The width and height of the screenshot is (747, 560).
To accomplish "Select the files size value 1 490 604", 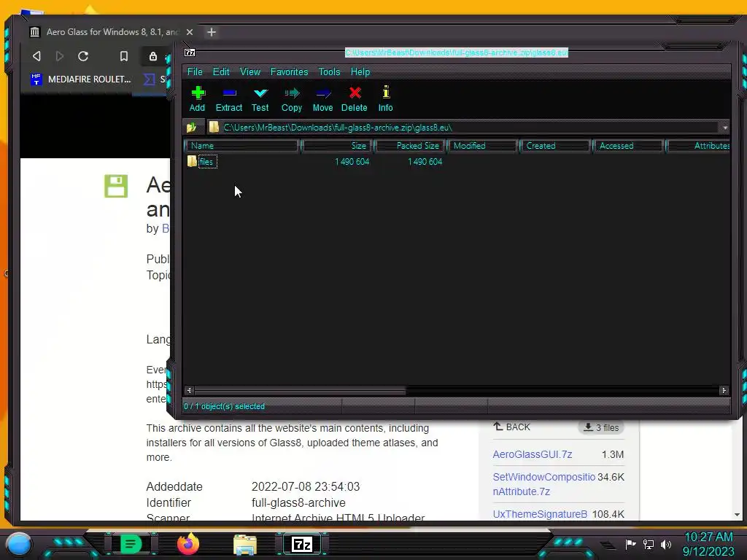I will (x=352, y=162).
